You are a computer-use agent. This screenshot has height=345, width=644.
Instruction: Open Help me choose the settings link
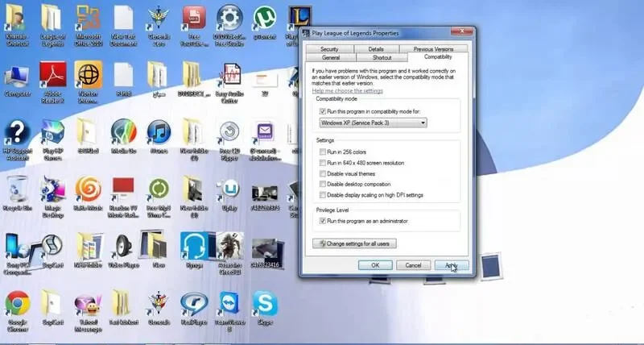click(x=348, y=90)
